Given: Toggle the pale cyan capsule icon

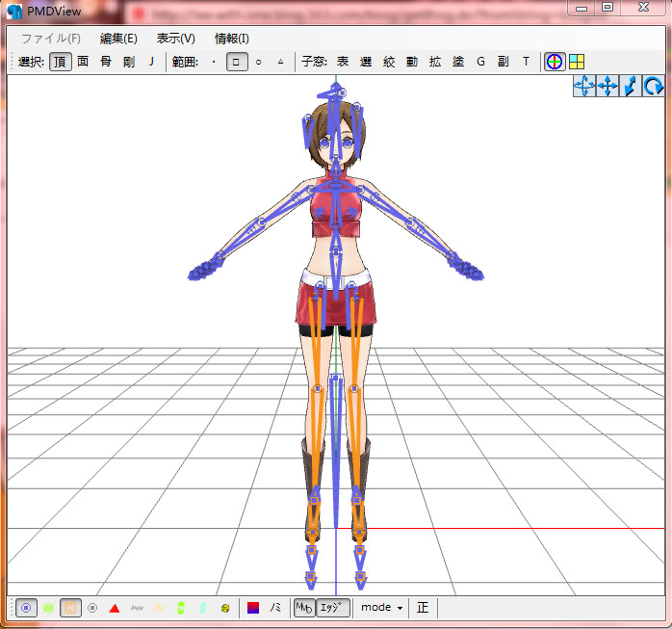Looking at the screenshot, I should (x=203, y=608).
